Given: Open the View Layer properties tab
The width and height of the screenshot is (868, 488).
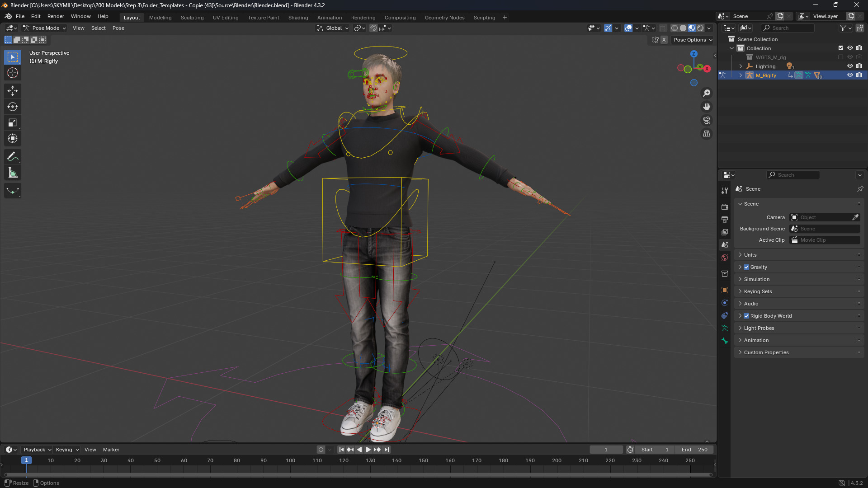Looking at the screenshot, I should 725,232.
